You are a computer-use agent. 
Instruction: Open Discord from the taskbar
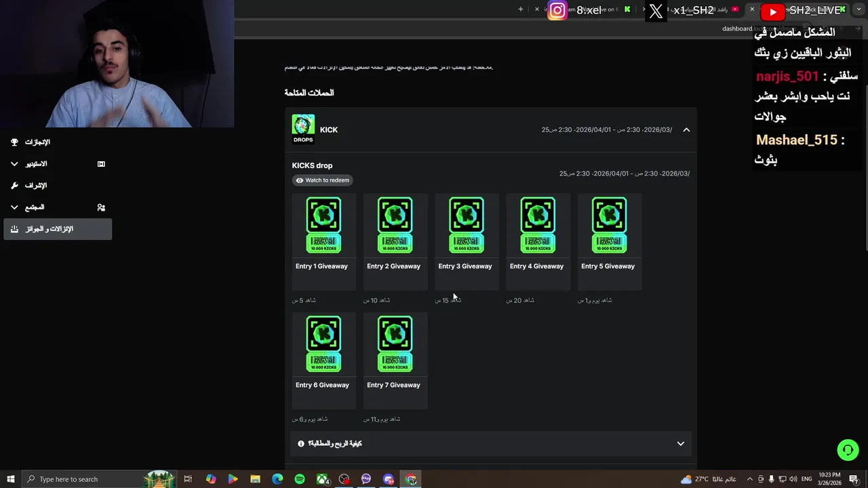coord(389,479)
